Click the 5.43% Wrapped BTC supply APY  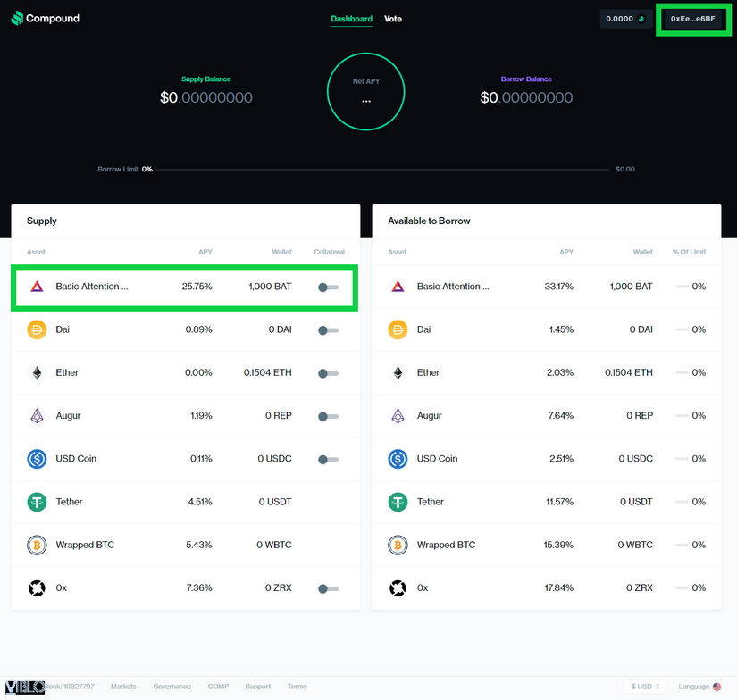(199, 545)
